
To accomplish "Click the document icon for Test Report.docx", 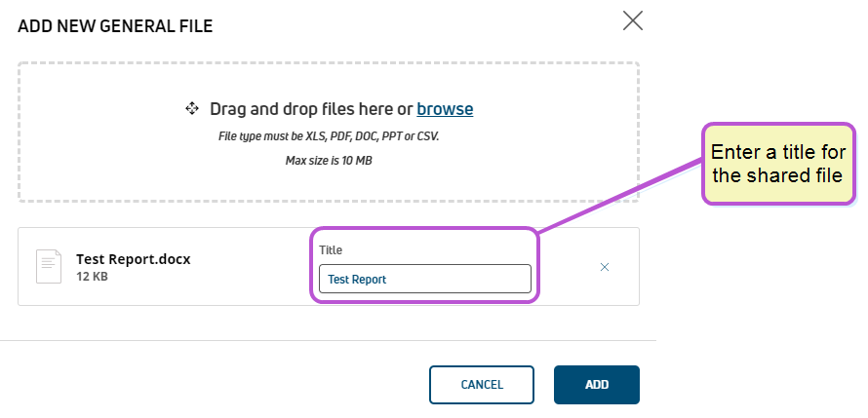I will point(49,267).
